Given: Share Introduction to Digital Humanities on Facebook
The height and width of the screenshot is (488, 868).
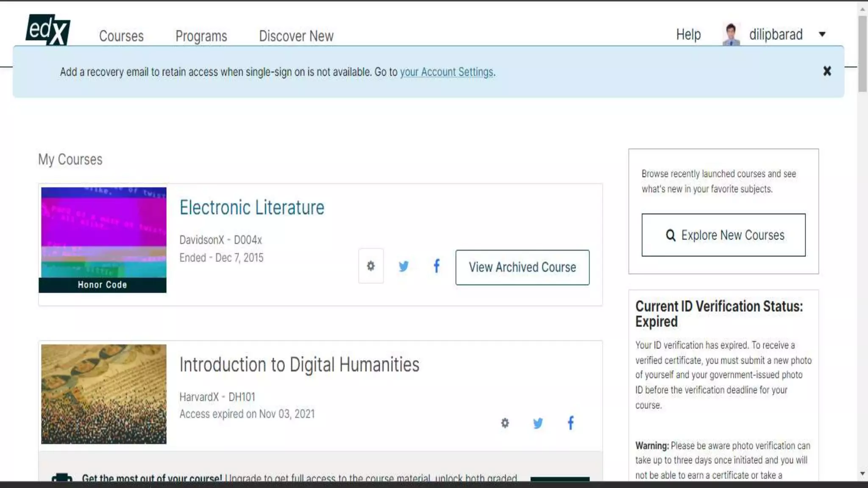Looking at the screenshot, I should (570, 423).
